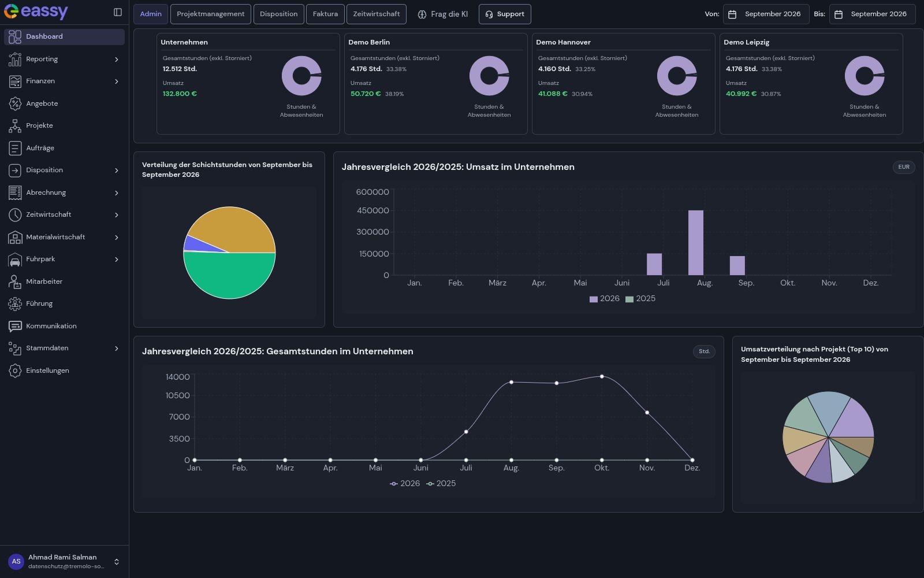Click the calendar icon in Bis field

click(x=839, y=14)
